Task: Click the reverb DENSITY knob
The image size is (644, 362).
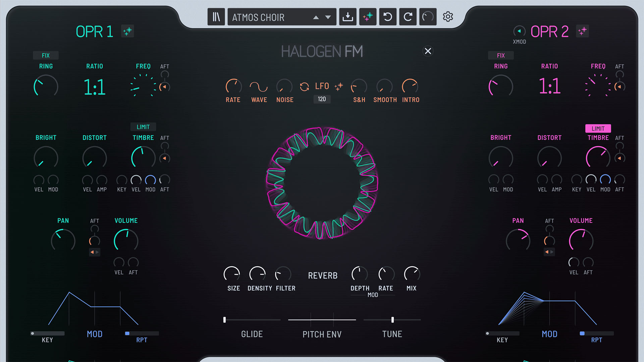Action: tap(258, 274)
